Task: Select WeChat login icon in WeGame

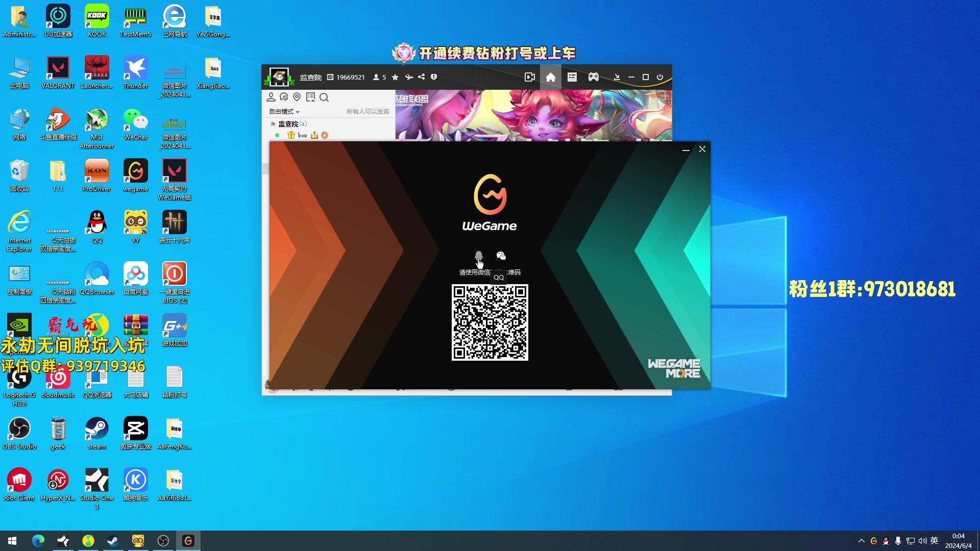Action: click(x=501, y=256)
